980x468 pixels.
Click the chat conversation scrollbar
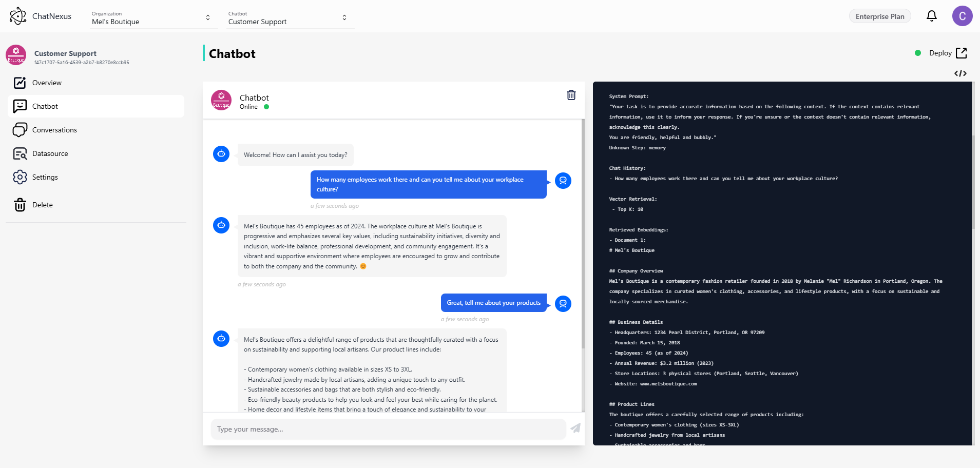click(x=583, y=233)
